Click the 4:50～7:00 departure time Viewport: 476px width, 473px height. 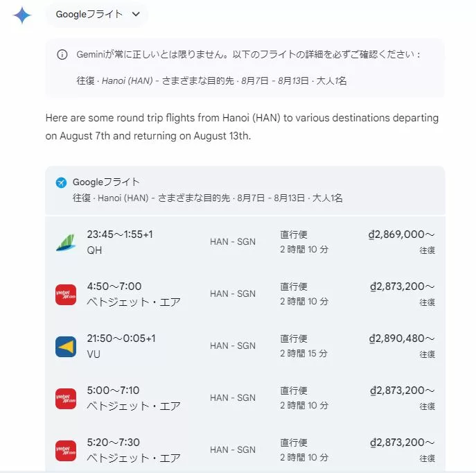tap(114, 286)
